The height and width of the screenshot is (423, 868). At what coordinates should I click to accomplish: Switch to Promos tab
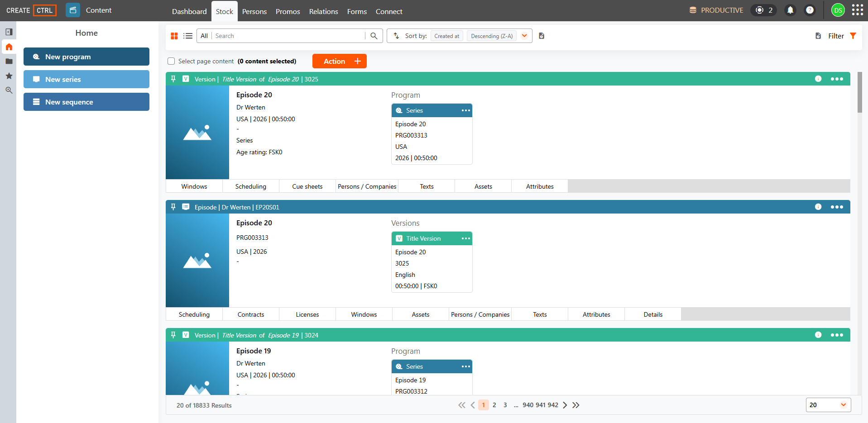288,11
